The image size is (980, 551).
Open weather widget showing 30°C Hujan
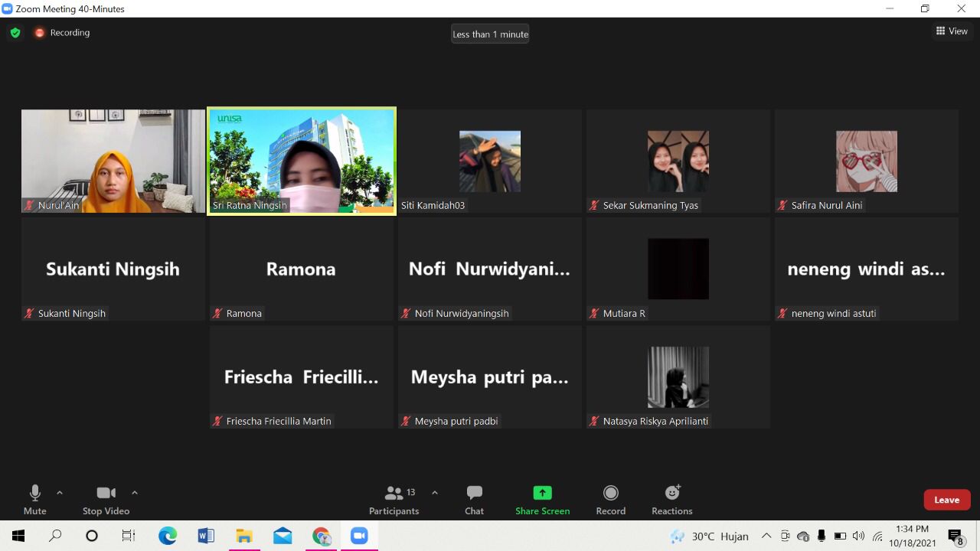tap(709, 536)
